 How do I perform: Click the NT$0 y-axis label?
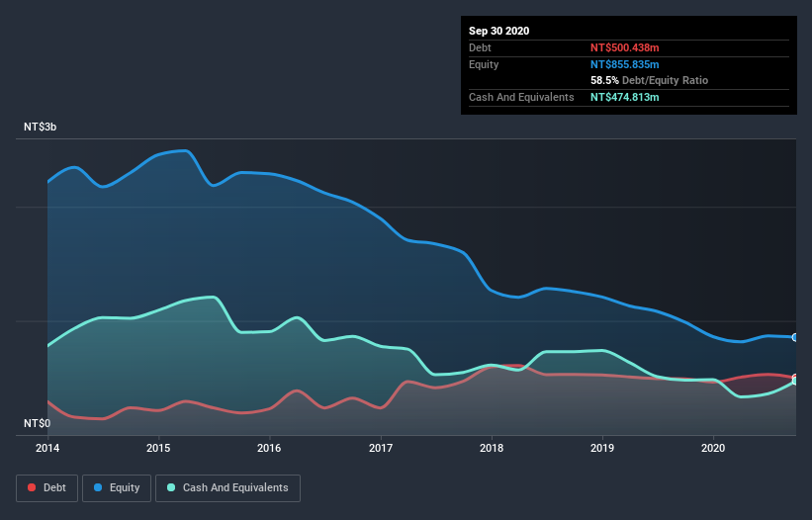[x=38, y=424]
